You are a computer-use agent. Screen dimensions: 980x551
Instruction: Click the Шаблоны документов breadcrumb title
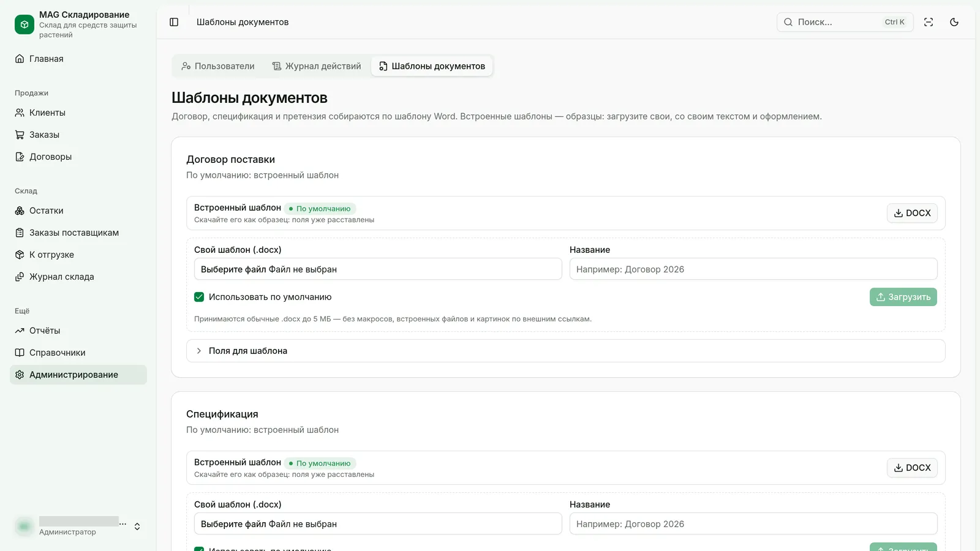[x=243, y=22]
